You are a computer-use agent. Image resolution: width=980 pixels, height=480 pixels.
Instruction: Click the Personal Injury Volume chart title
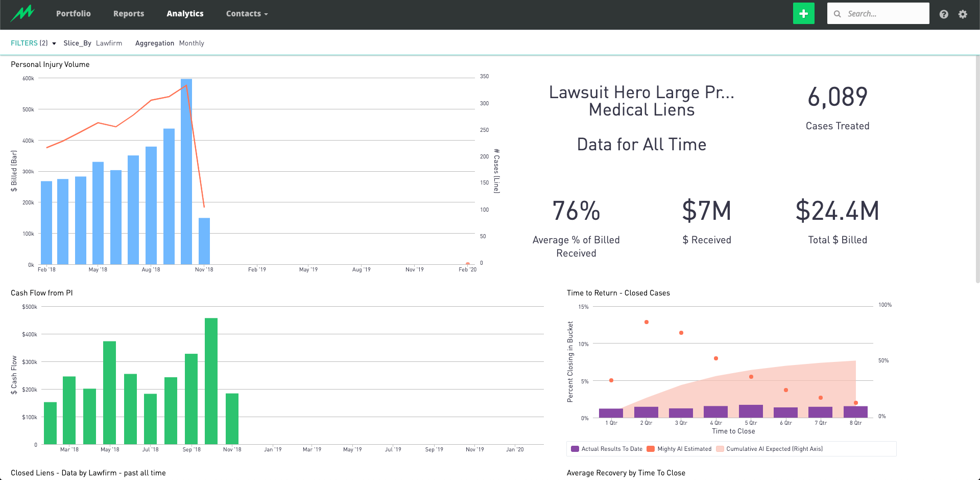(x=50, y=64)
